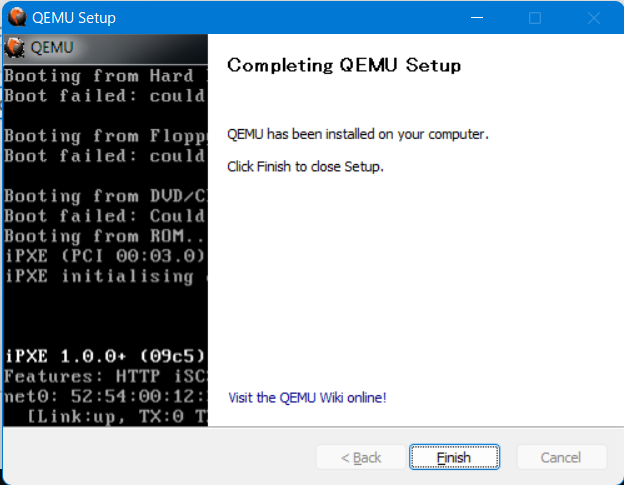Click the QEMU label in the sidebar image
The width and height of the screenshot is (624, 485).
coord(51,47)
